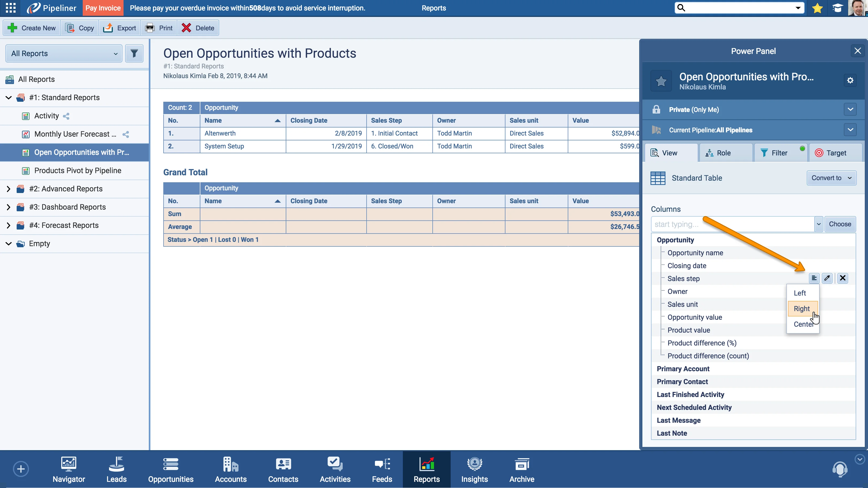Open favorites star in top bar
The image size is (868, 488).
[x=817, y=8]
